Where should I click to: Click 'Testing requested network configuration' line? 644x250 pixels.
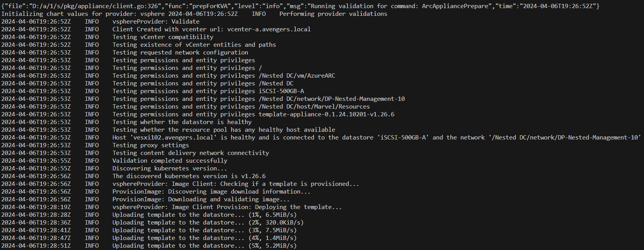(180, 53)
